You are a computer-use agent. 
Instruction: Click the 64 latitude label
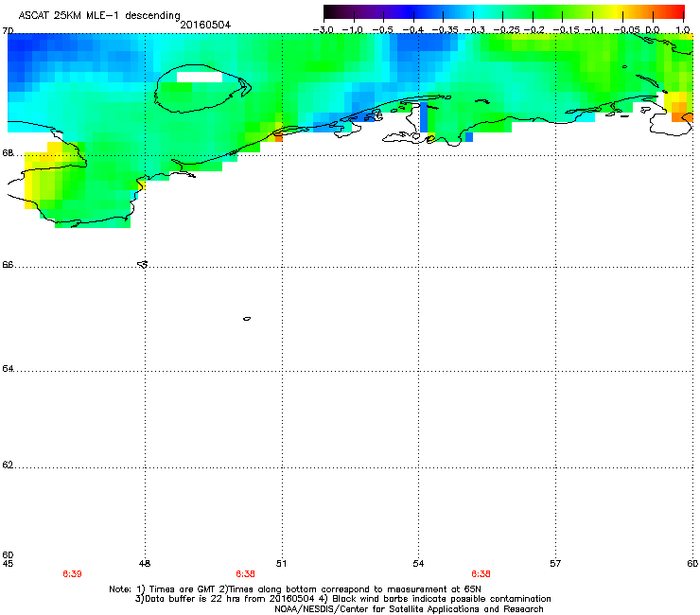click(8, 369)
